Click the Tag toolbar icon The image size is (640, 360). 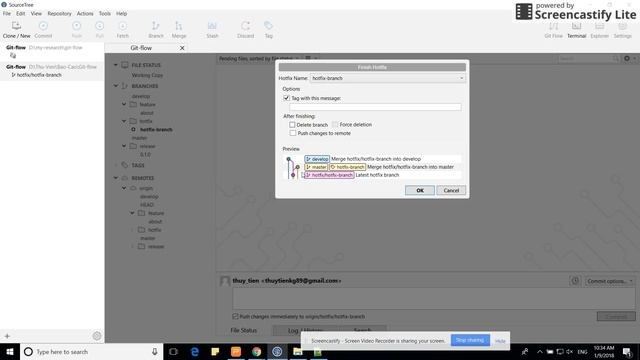[x=268, y=26]
